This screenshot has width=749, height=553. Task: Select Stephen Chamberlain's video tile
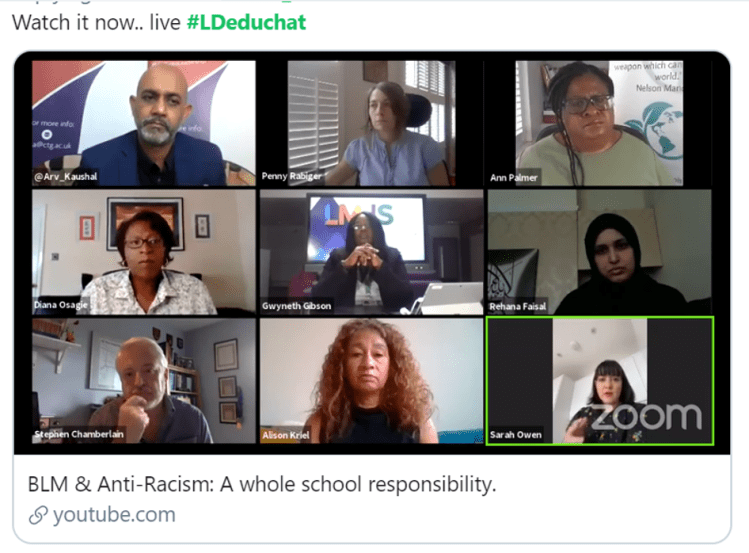tap(144, 381)
